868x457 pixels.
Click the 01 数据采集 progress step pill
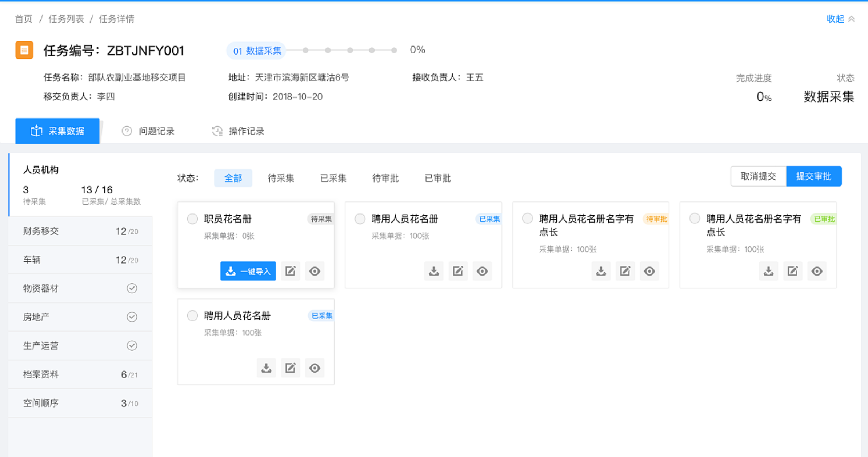tap(257, 51)
